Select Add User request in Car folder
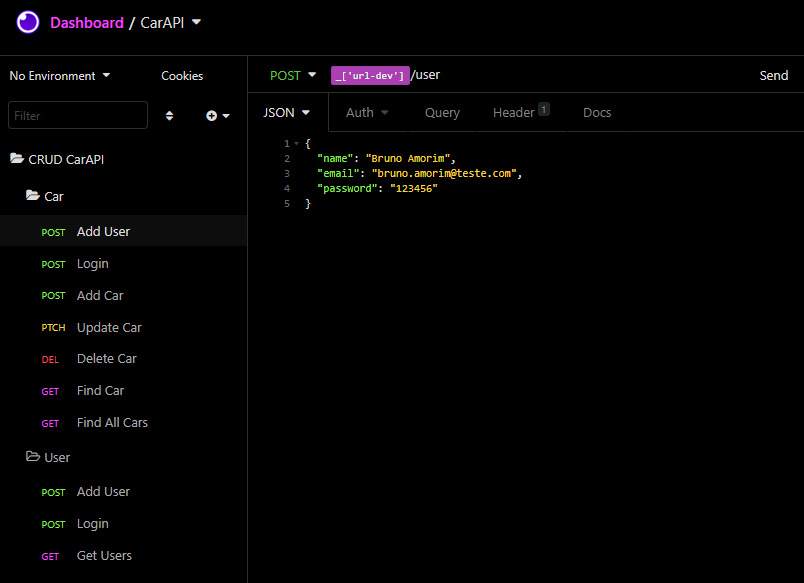Image resolution: width=804 pixels, height=583 pixels. 123,231
